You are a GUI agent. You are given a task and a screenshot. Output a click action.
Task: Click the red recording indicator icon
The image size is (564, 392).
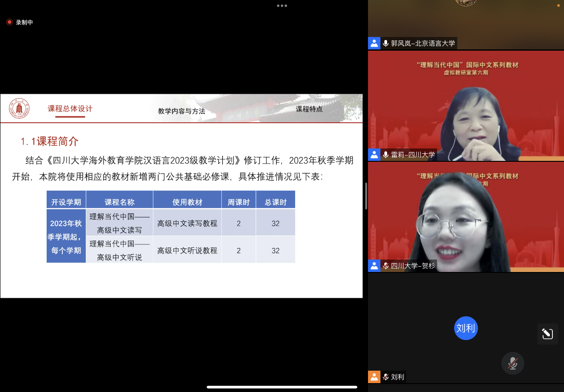tap(9, 22)
